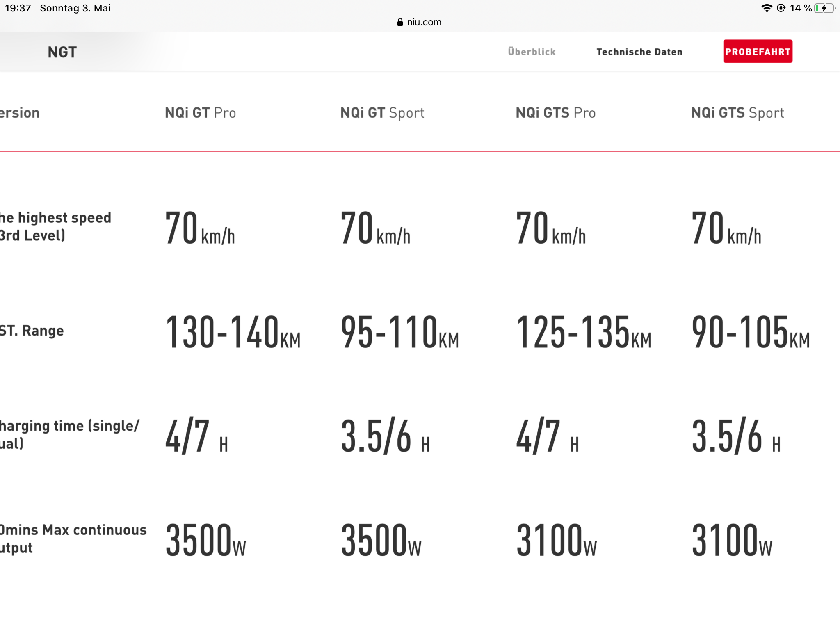Tap the NGT model title
The width and height of the screenshot is (840, 630).
coord(62,52)
